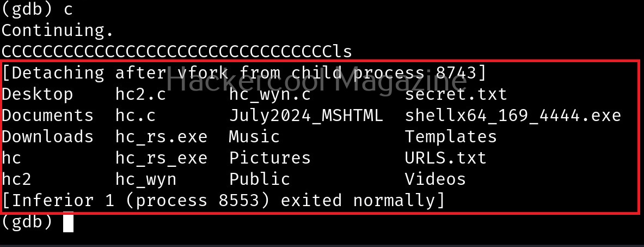Click the July2024_MSHTML entry
Viewport: 644px width, 247px height.
(306, 115)
